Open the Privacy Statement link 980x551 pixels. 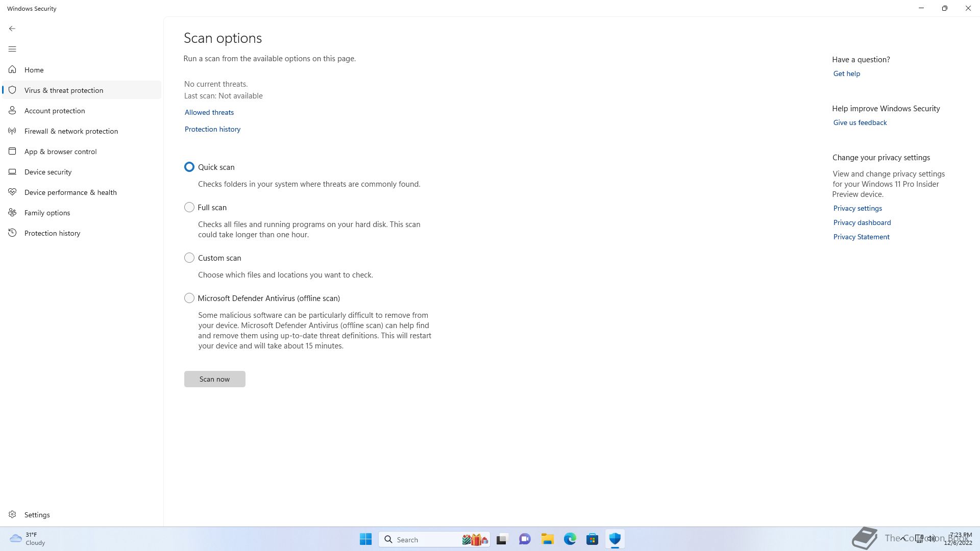[861, 237]
